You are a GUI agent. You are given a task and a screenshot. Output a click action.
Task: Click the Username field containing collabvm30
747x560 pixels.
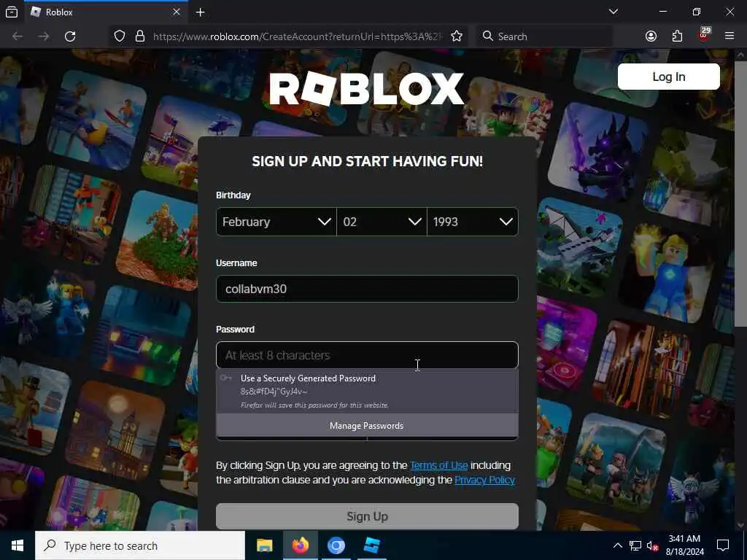pos(367,289)
